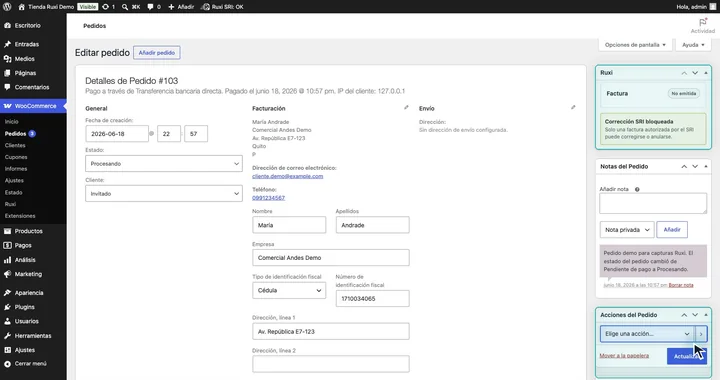Click Hola, admin profile menu
Viewport: 720px width, 380px height.
(696, 6)
